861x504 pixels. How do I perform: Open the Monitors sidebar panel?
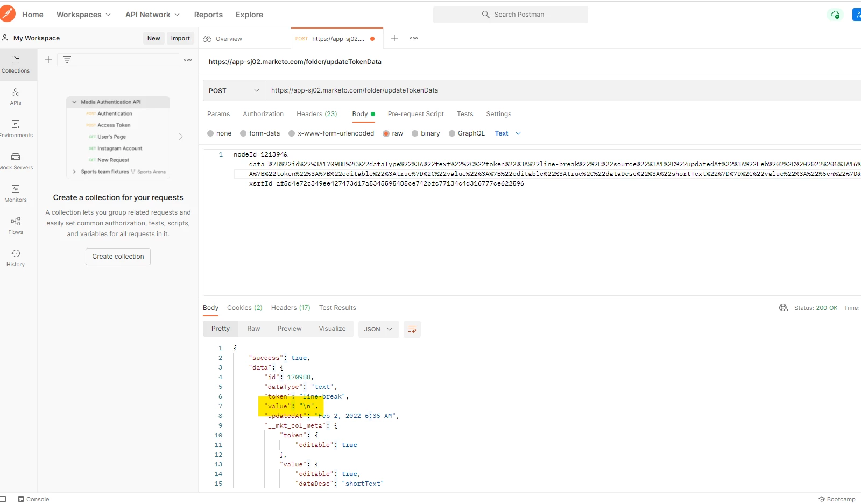pyautogui.click(x=16, y=194)
